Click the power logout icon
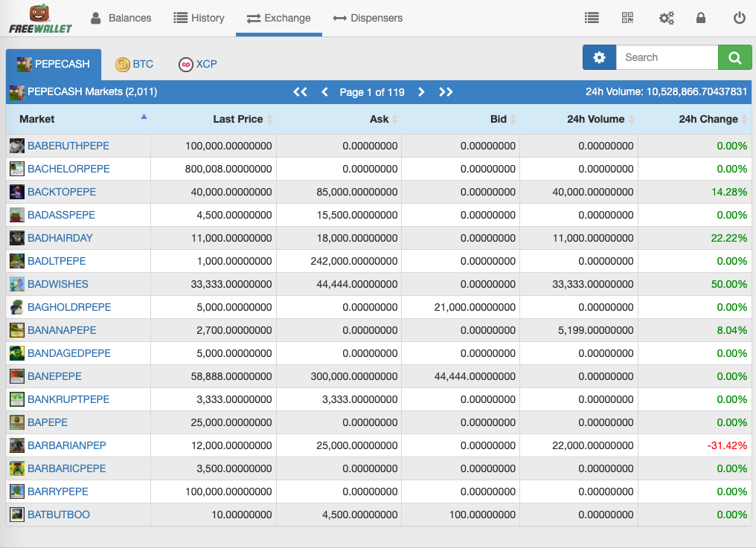This screenshot has width=756, height=548. click(x=739, y=18)
